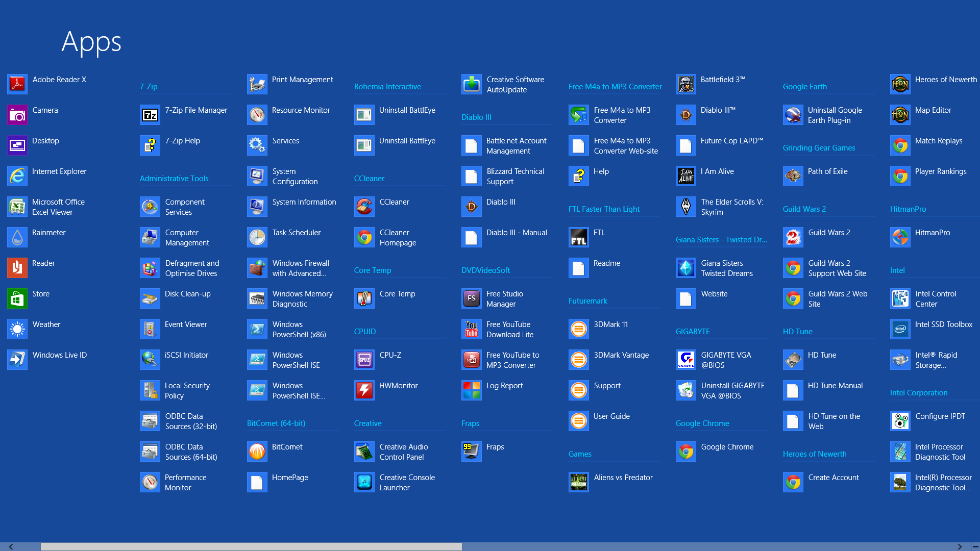Open Task Scheduler icon
980x551 pixels.
(x=257, y=237)
